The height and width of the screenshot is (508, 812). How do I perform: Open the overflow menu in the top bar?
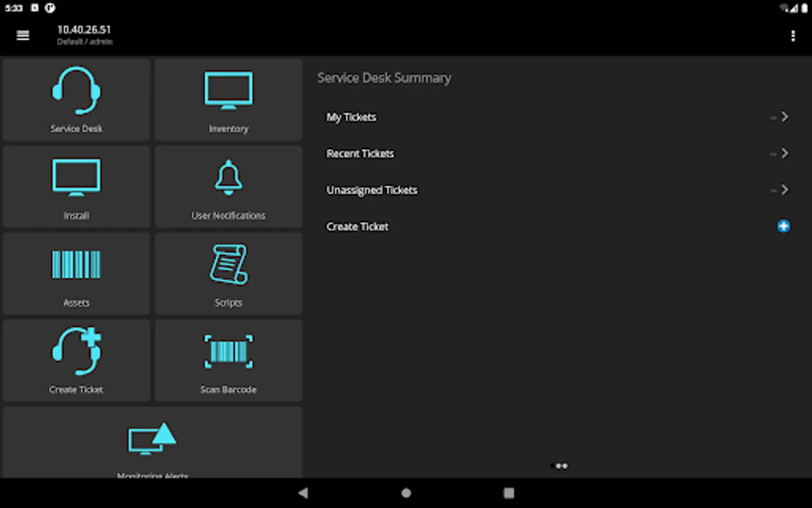coord(793,36)
